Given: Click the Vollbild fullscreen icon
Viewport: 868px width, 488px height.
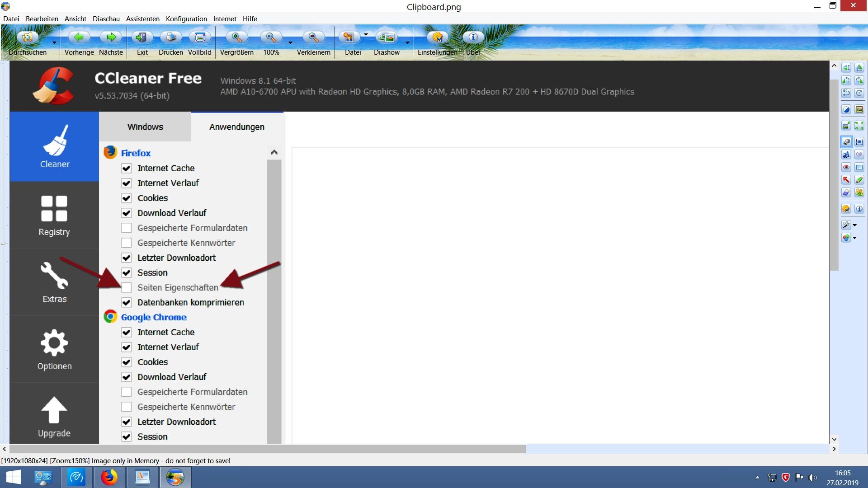Looking at the screenshot, I should (200, 38).
